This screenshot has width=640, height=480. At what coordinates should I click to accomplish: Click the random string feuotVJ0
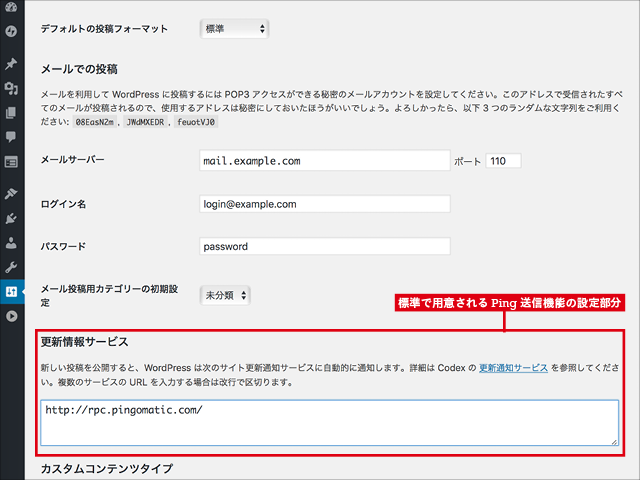(x=196, y=122)
